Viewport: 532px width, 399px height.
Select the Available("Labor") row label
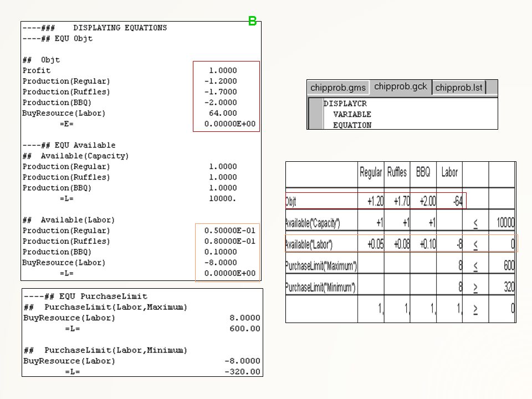click(x=309, y=244)
